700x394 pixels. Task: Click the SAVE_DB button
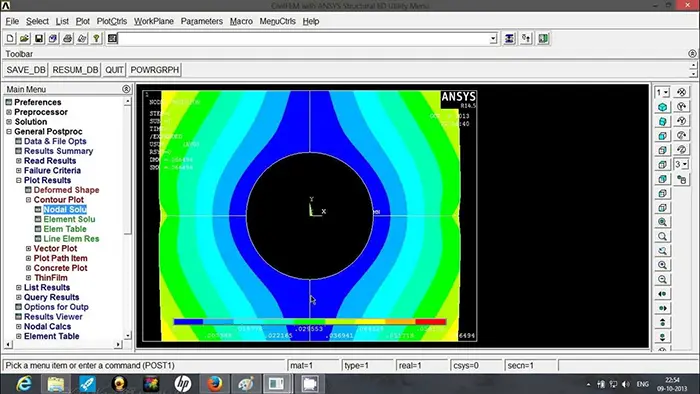pyautogui.click(x=26, y=70)
